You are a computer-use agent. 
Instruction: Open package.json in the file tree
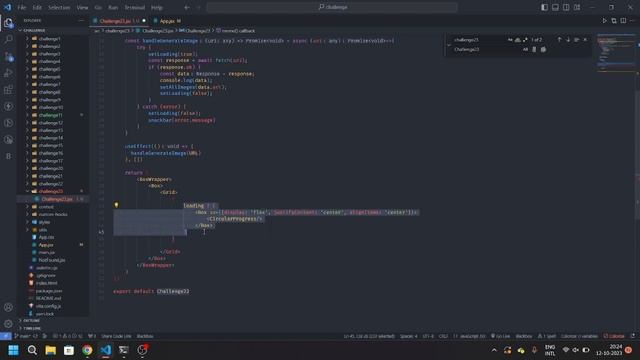pyautogui.click(x=49, y=291)
